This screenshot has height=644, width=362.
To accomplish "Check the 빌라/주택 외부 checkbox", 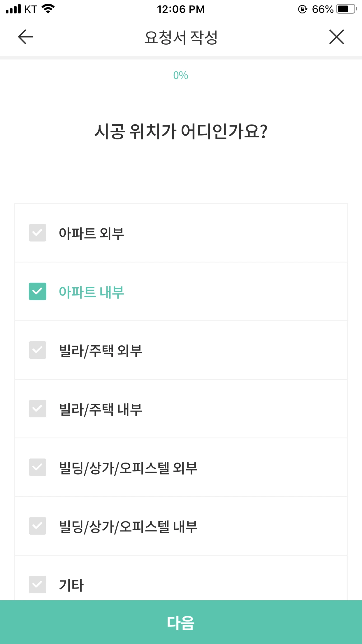I will click(38, 350).
